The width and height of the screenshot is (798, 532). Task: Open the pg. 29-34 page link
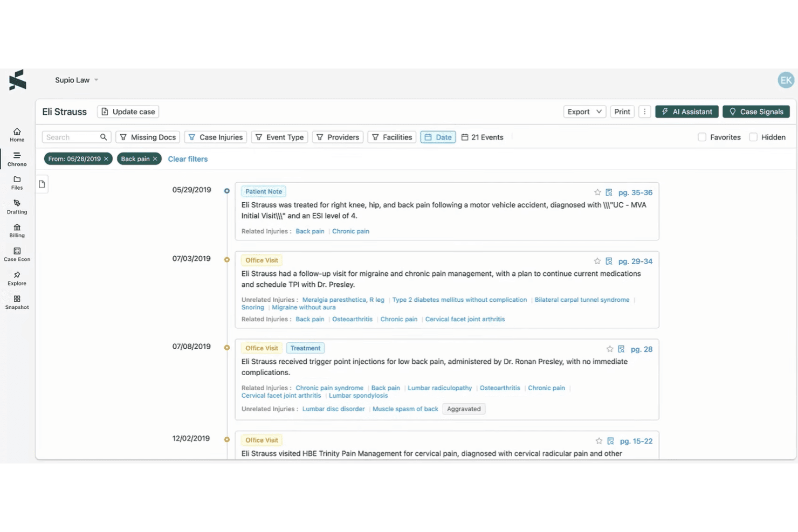pyautogui.click(x=635, y=261)
